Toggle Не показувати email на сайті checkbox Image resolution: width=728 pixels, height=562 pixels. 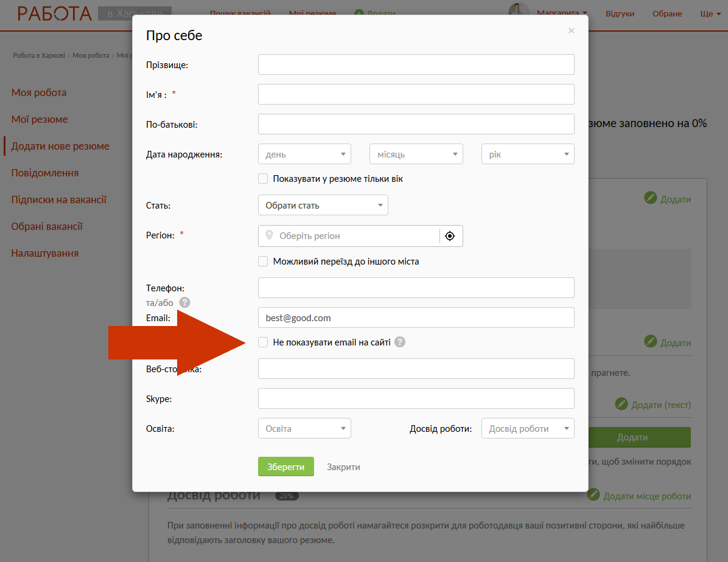(x=263, y=342)
